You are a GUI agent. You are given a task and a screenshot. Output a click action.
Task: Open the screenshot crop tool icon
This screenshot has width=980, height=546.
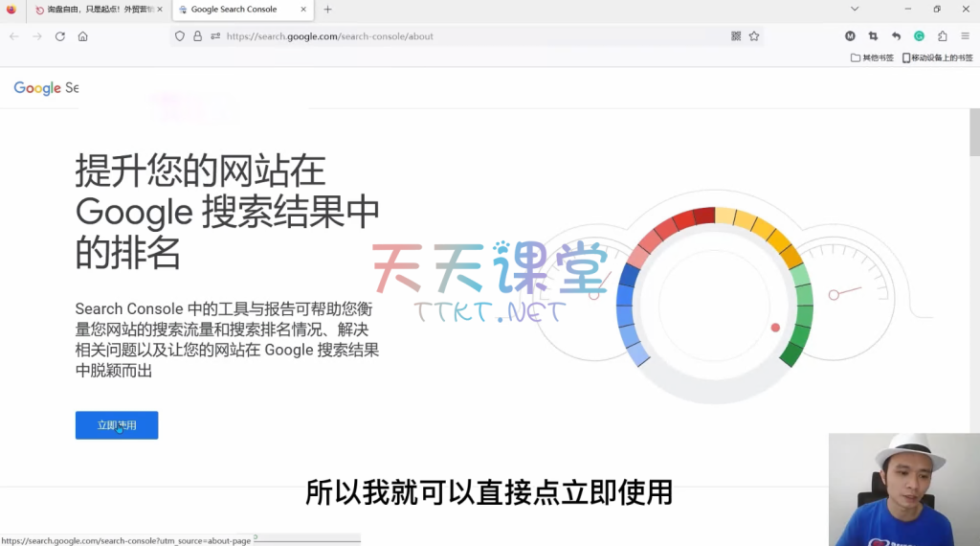pyautogui.click(x=873, y=36)
